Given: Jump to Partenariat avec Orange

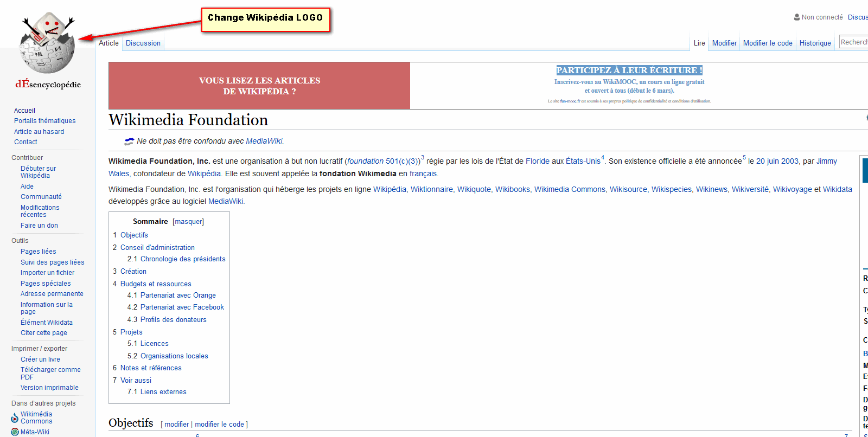Looking at the screenshot, I should pos(178,295).
